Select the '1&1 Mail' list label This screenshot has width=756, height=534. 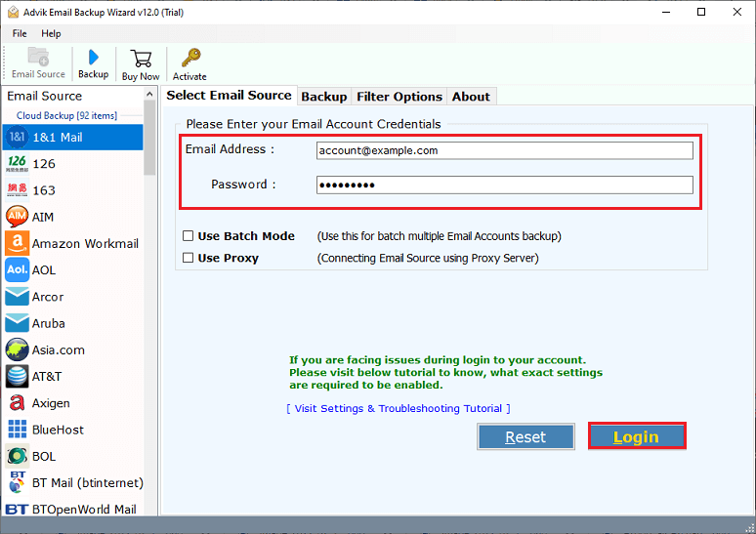pos(58,138)
